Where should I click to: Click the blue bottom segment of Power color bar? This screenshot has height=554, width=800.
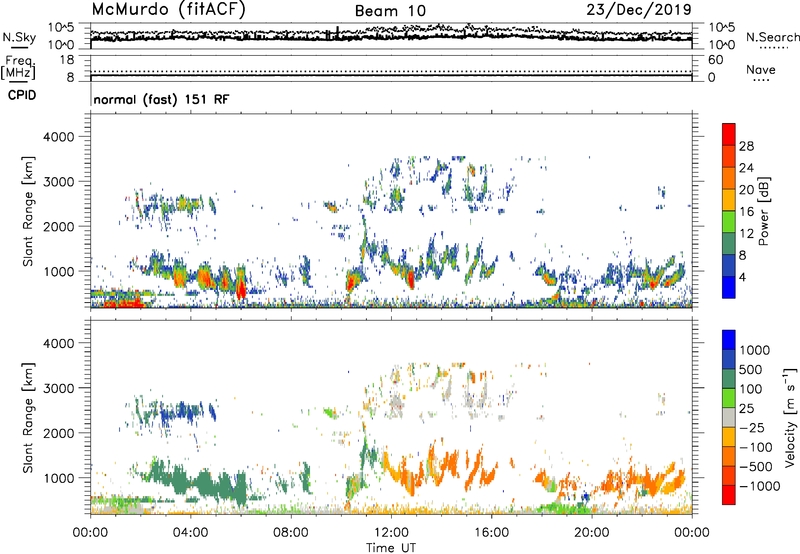click(x=729, y=287)
